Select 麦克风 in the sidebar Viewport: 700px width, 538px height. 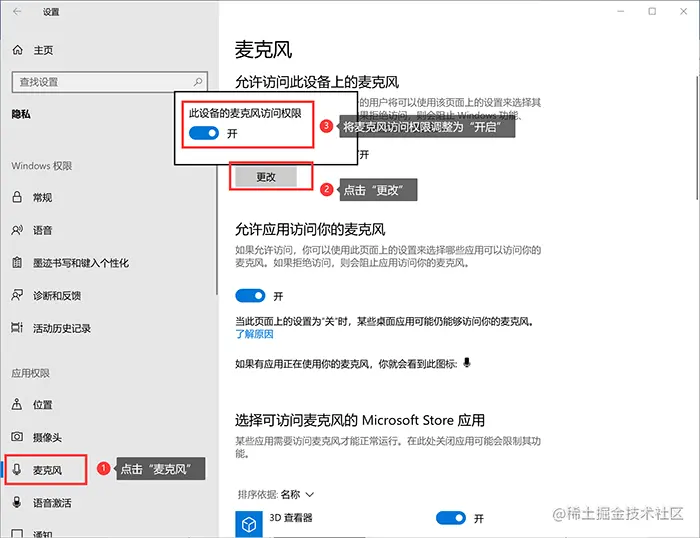tap(46, 470)
